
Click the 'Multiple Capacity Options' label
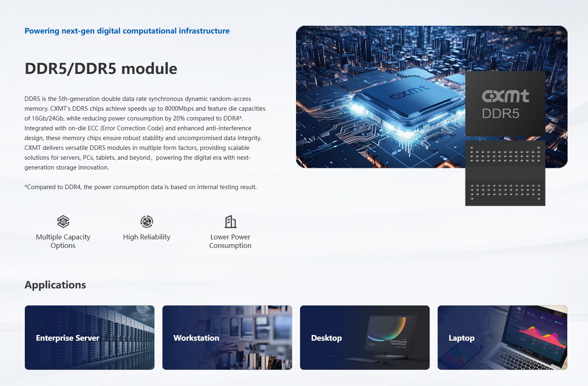click(x=63, y=241)
